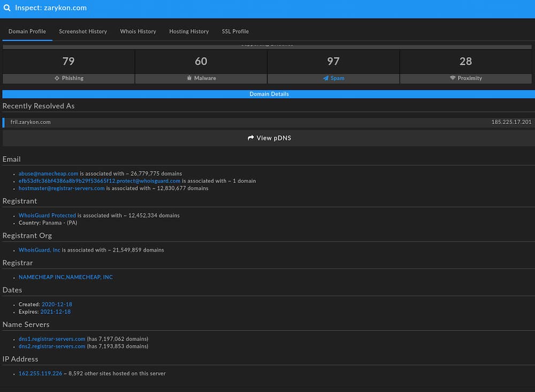
Task: Open dns2.registrar-servers.com link
Action: click(x=52, y=347)
